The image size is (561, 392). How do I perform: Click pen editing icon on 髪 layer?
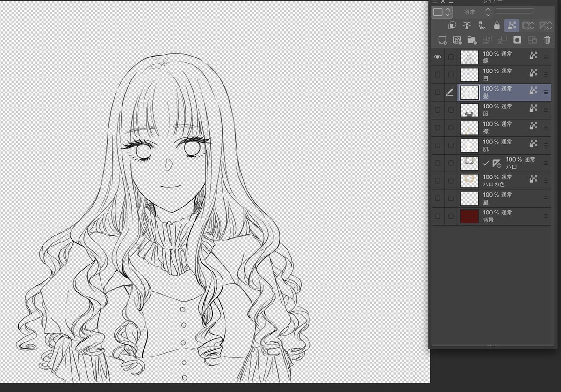pyautogui.click(x=450, y=93)
